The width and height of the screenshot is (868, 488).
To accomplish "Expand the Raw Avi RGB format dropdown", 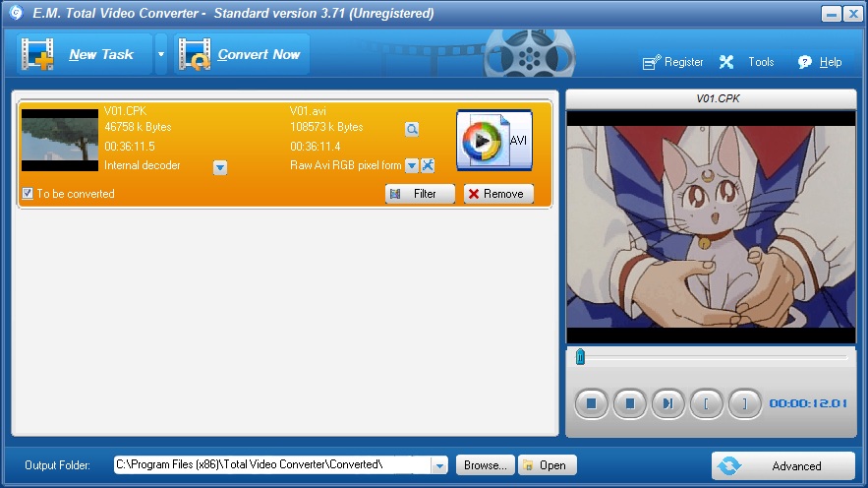I will [411, 165].
